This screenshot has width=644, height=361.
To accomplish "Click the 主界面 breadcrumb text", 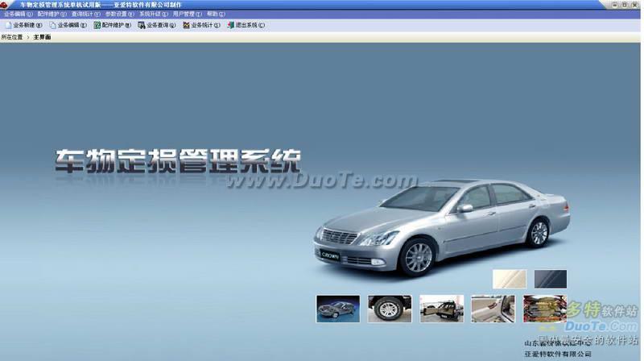I will coord(42,37).
